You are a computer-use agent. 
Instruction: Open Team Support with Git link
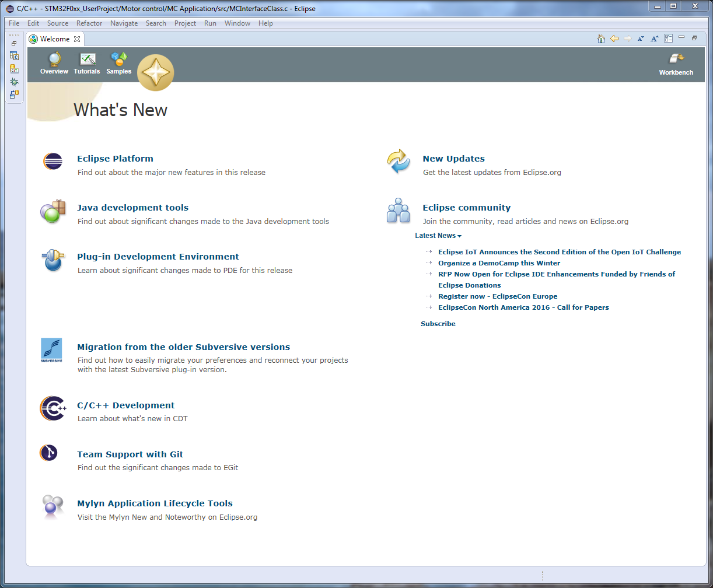pos(130,454)
